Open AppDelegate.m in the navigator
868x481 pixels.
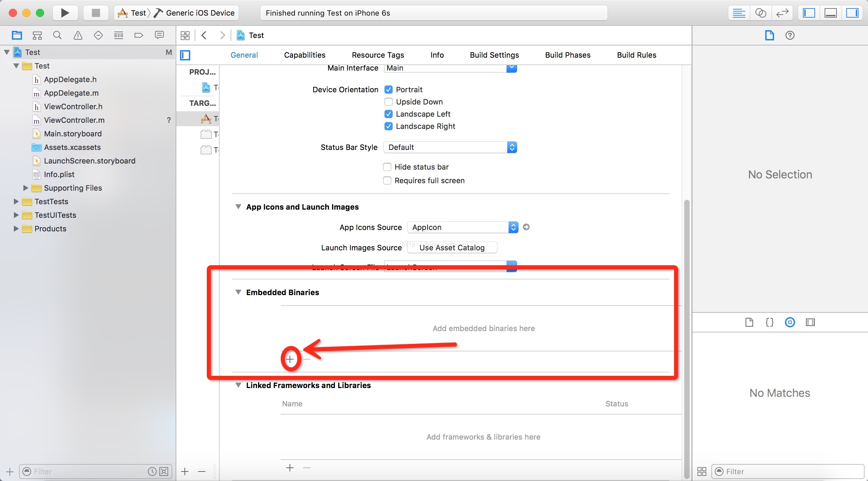tap(71, 93)
